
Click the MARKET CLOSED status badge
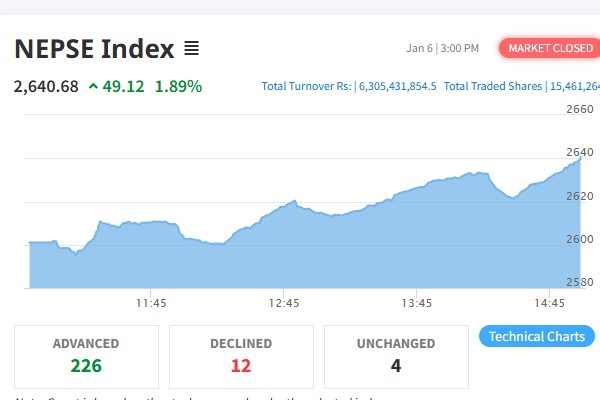click(545, 48)
